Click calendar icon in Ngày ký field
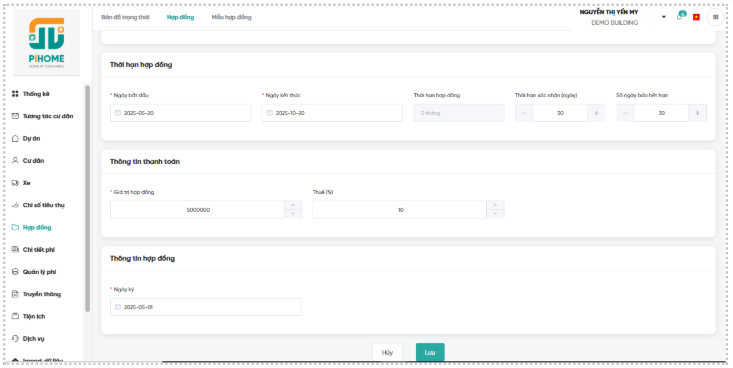The image size is (733, 368). (118, 307)
